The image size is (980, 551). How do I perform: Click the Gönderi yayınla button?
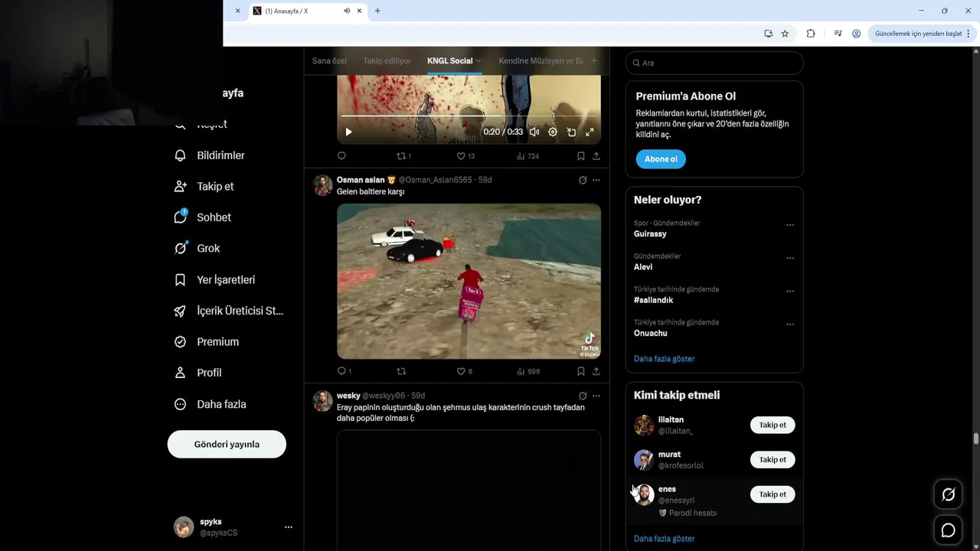[x=227, y=444]
